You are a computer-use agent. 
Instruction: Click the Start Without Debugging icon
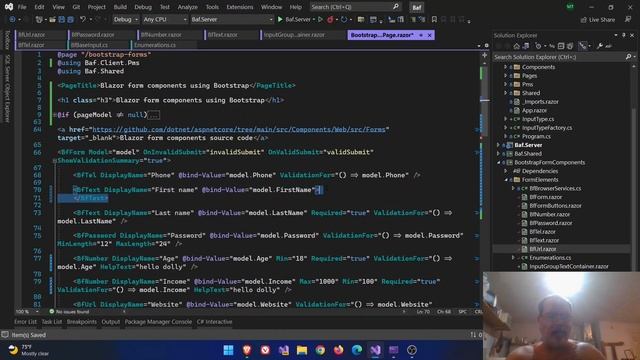point(320,19)
